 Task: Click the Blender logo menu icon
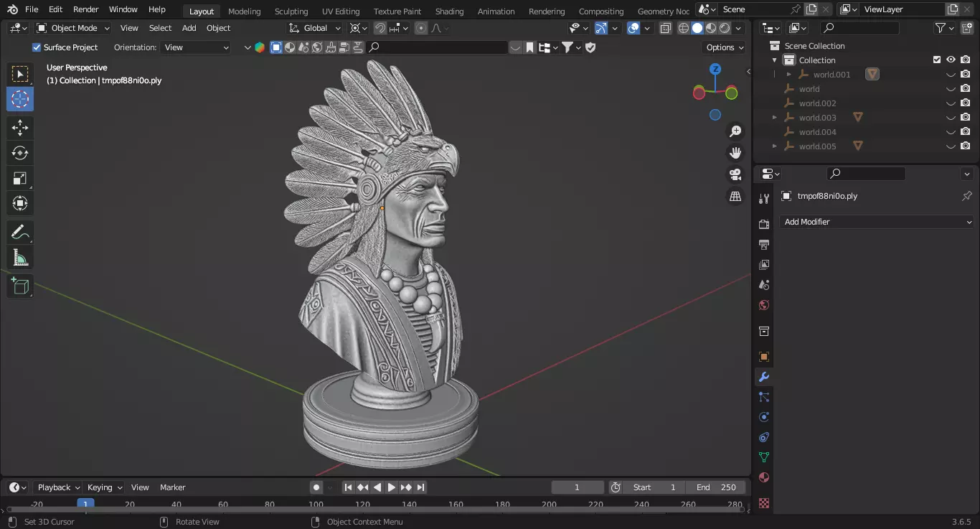coord(12,9)
